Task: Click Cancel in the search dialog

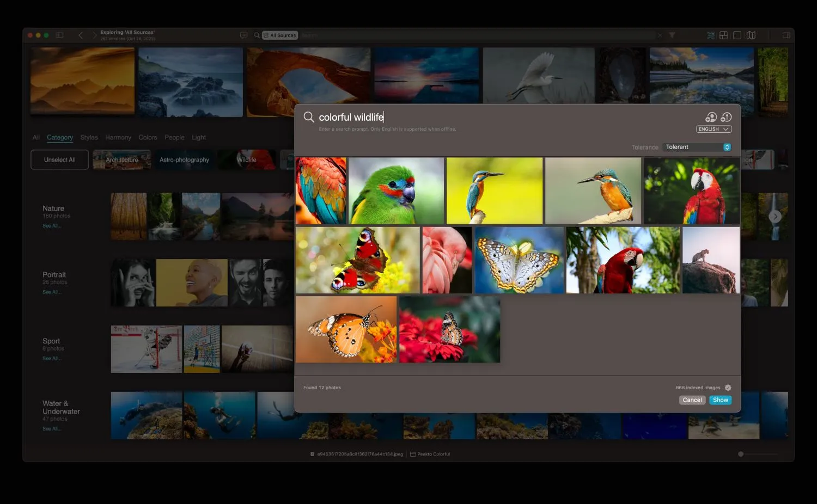Action: [692, 400]
